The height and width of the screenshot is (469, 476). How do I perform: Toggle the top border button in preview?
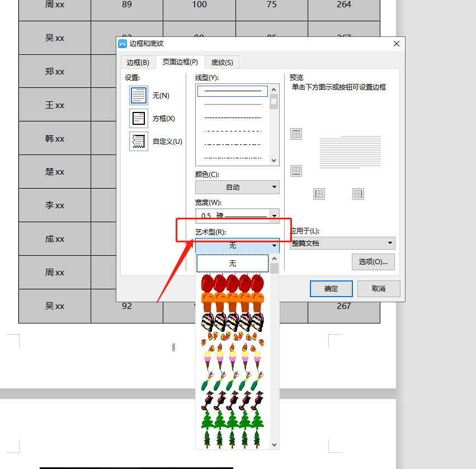(x=296, y=134)
